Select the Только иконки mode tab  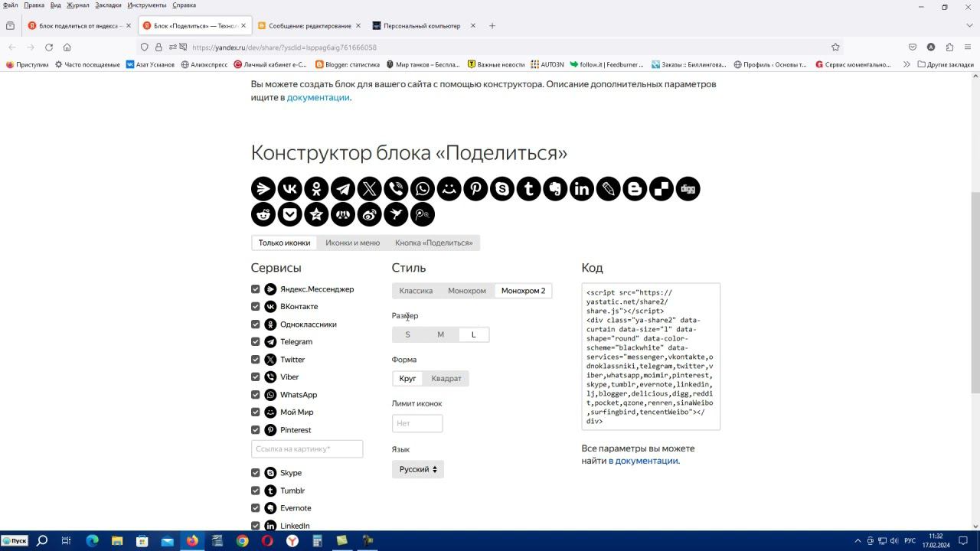pyautogui.click(x=284, y=243)
